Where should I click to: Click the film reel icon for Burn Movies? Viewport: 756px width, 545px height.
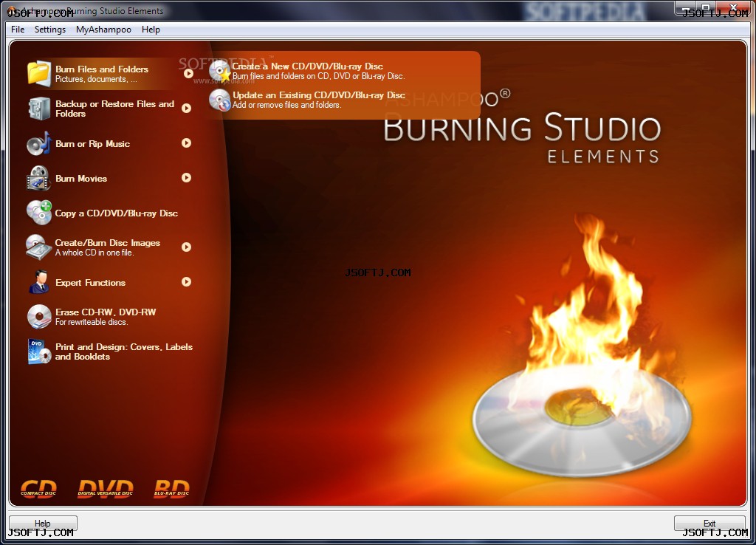[38, 179]
